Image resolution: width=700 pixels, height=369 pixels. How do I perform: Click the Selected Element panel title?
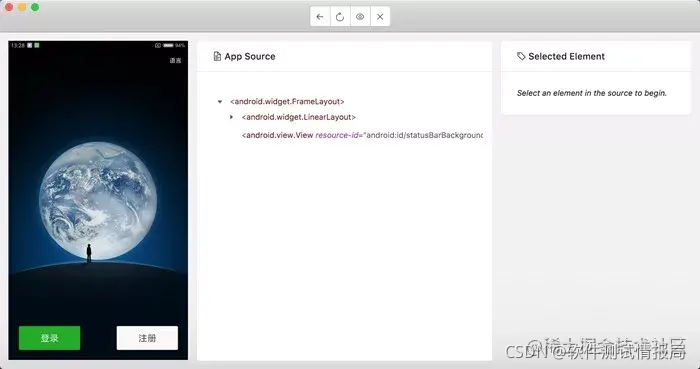[x=567, y=56]
